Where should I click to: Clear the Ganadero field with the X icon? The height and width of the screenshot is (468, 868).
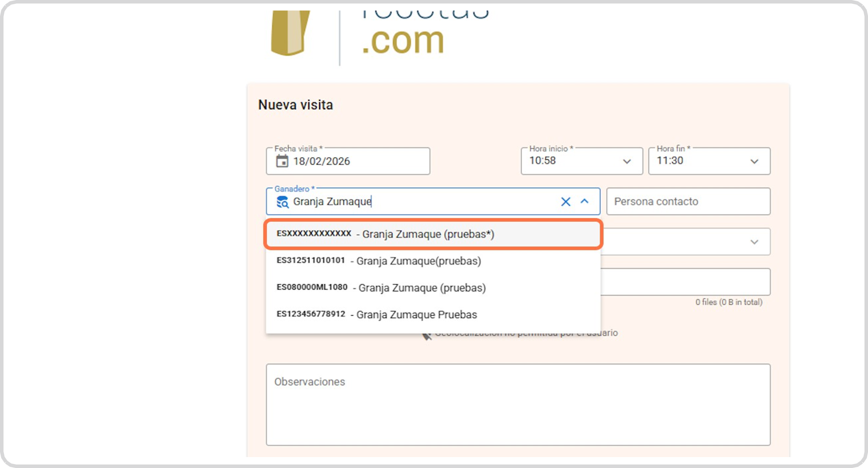pyautogui.click(x=565, y=201)
